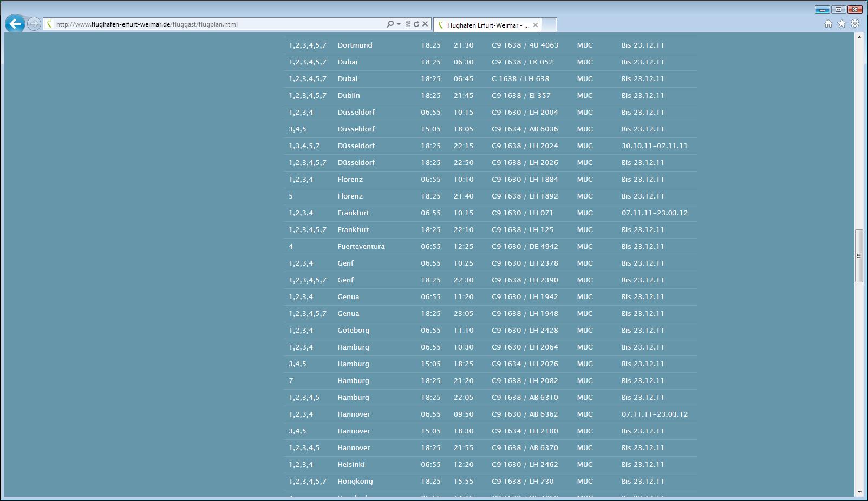Screen dimensions: 868x501
Task: Click 'Hongkong' destination cell
Action: [x=355, y=482]
